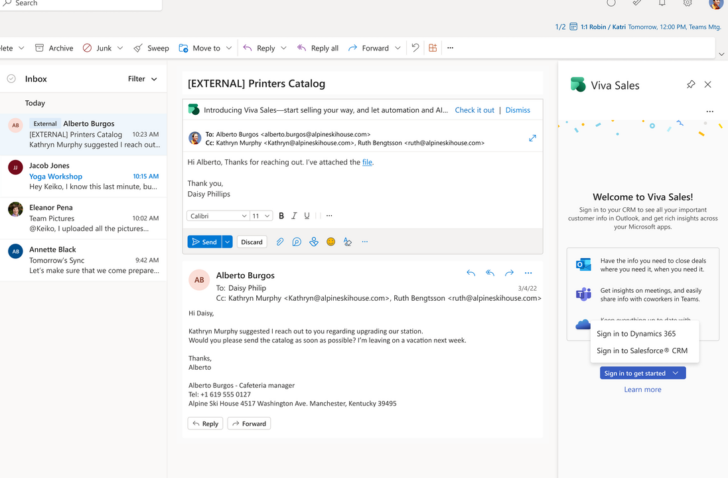
Task: Expand the ribbon with the chevron
Action: tap(722, 54)
